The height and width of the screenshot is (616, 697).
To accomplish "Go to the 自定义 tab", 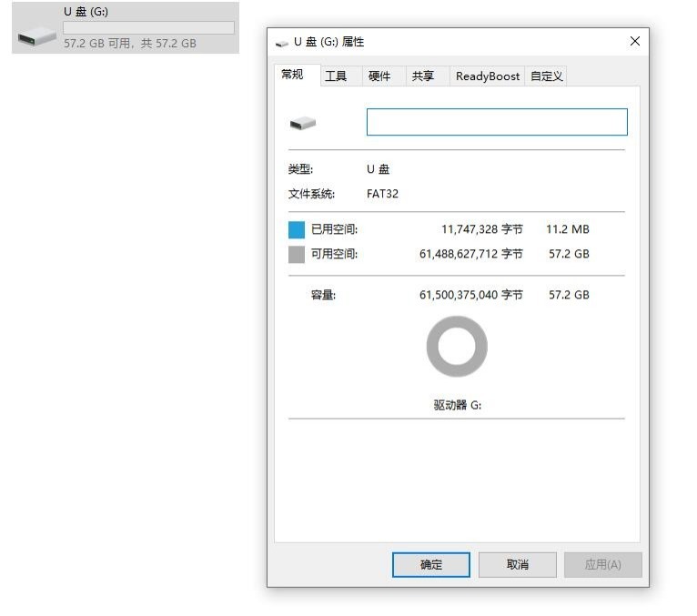I will tap(547, 76).
